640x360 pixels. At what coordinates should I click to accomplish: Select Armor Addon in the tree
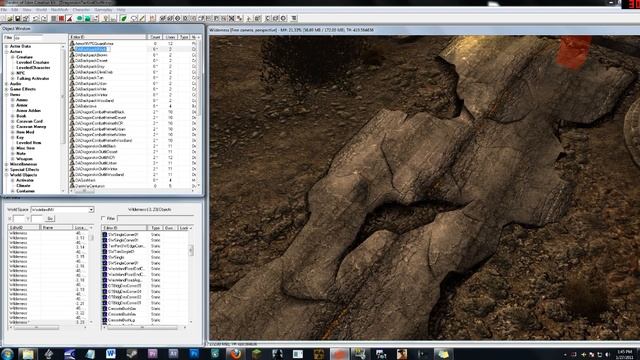(x=28, y=111)
